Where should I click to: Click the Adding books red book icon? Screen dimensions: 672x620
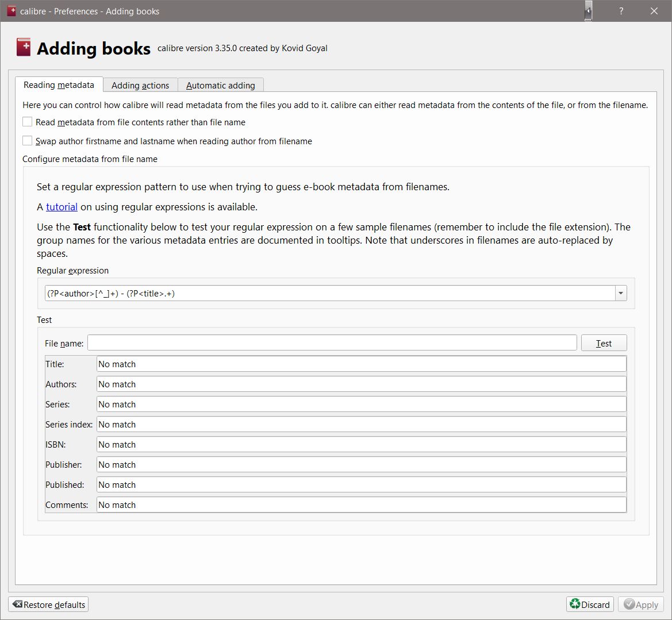pyautogui.click(x=24, y=47)
